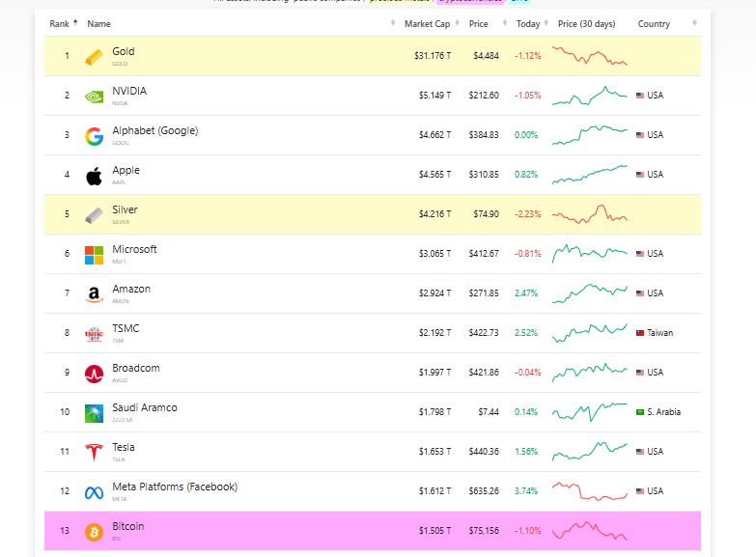Click the Country column header

[654, 23]
